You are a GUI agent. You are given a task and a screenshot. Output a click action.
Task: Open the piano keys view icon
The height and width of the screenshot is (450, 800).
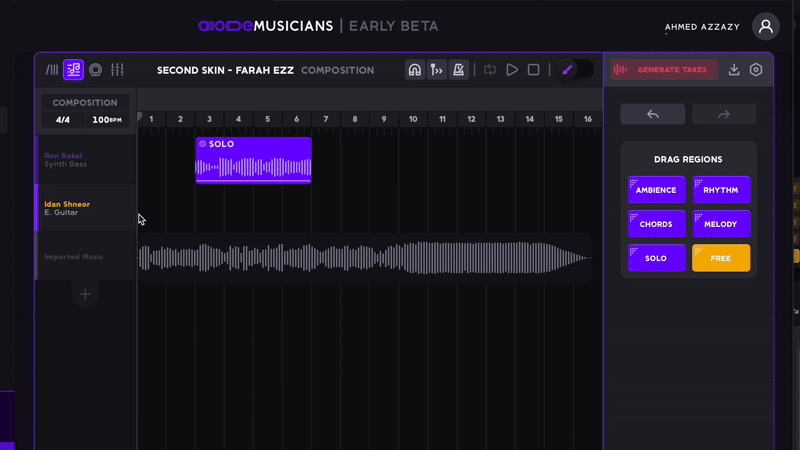pos(52,70)
